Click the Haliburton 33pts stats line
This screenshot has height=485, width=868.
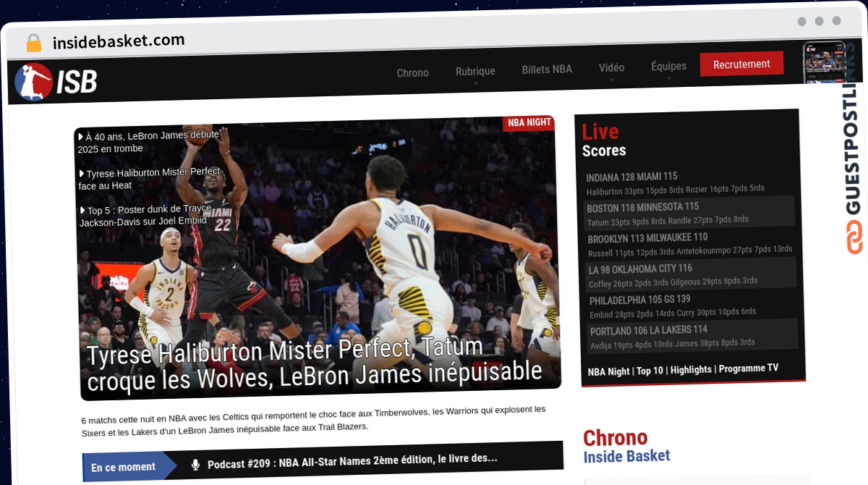(x=675, y=190)
